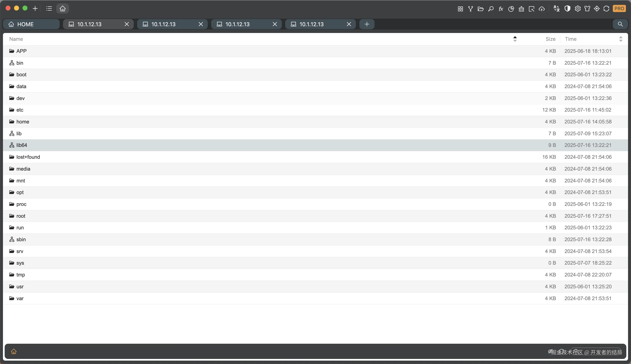Open the settings gear icon
The height and width of the screenshot is (364, 631).
577,9
